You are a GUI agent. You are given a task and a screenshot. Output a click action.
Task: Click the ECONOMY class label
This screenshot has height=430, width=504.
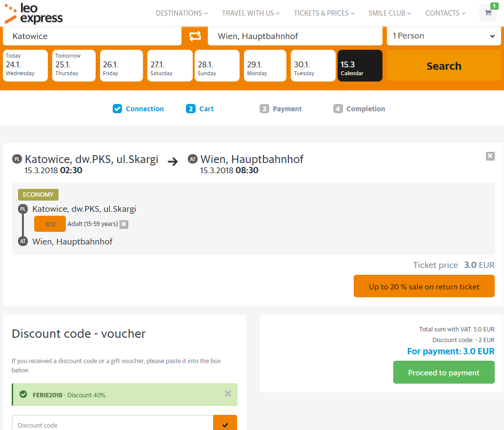point(38,195)
